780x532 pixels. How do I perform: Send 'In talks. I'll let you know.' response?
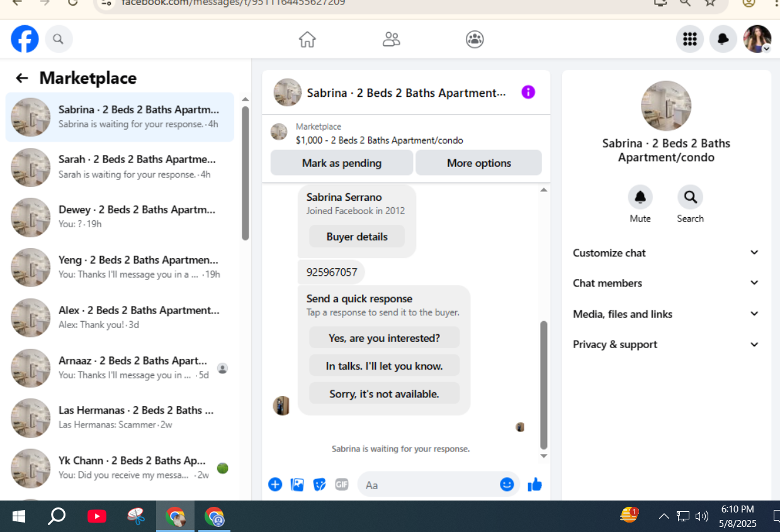point(384,366)
